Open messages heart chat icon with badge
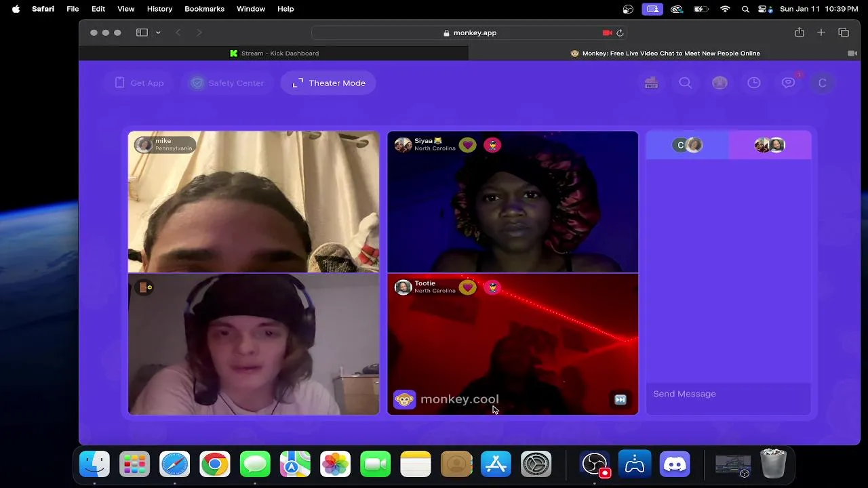868x488 pixels. 789,83
